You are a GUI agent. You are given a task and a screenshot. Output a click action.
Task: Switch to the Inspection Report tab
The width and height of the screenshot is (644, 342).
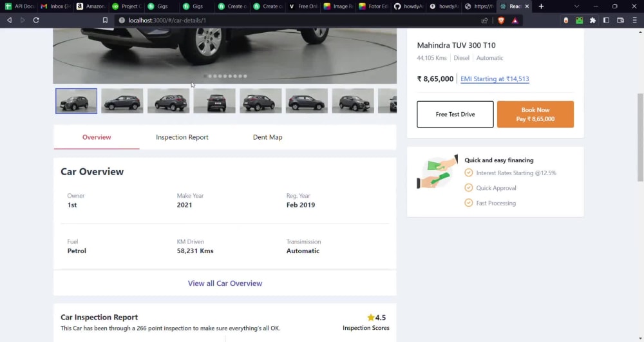pyautogui.click(x=182, y=137)
